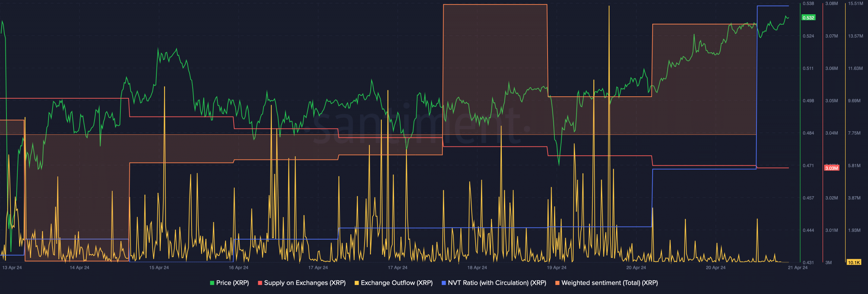Click the 0.538 price axis value

point(808,3)
